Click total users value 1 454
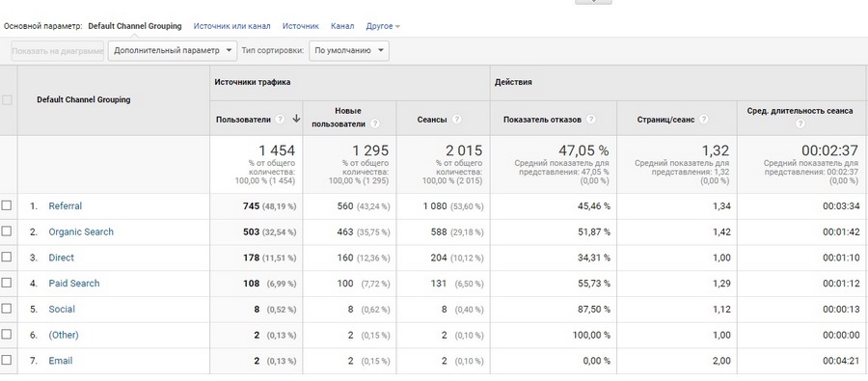The image size is (868, 381). [277, 150]
